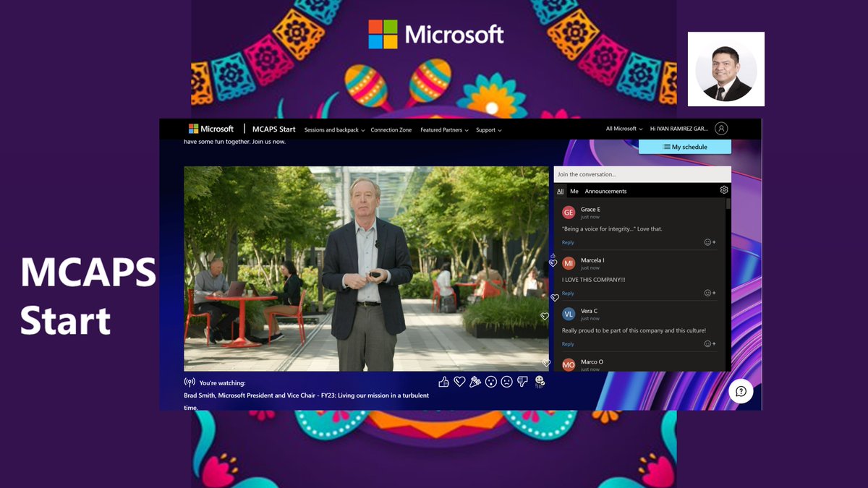
Task: Click the Hi IVAN RAMIREZ GAR... greeting
Action: click(x=679, y=129)
